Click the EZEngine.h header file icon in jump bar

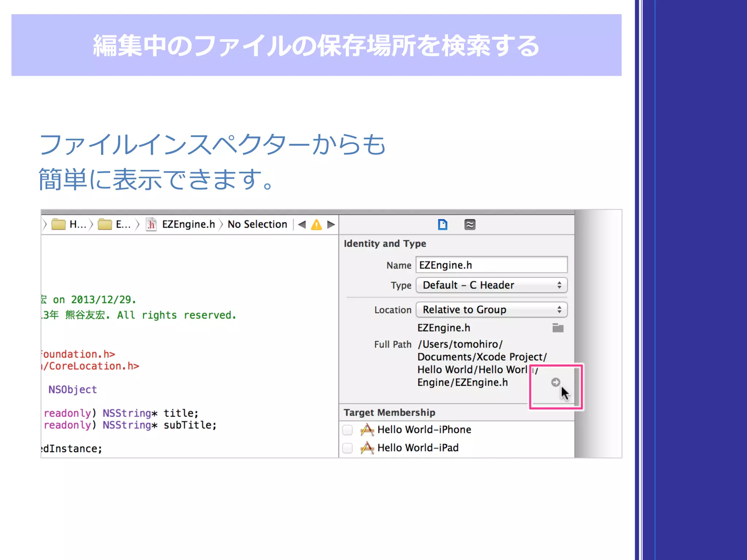point(151,224)
